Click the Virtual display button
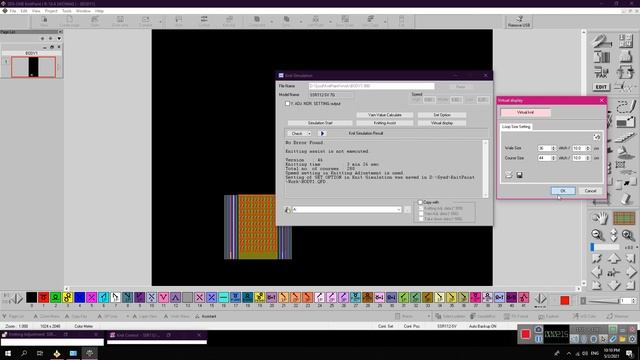Screen dimensions: 640x360 [x=442, y=123]
